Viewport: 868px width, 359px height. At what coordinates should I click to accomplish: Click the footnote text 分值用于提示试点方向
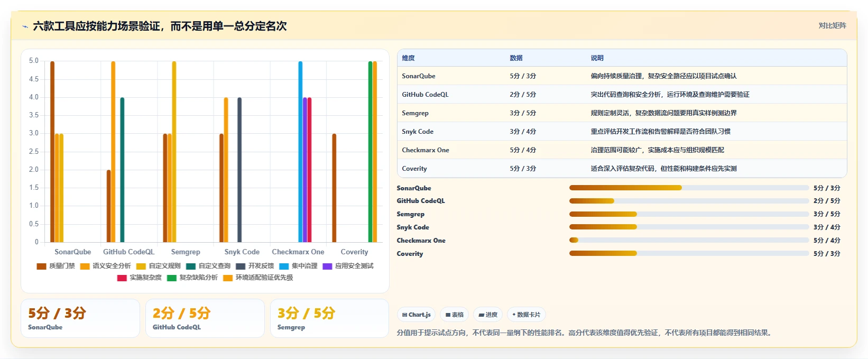[x=585, y=333]
